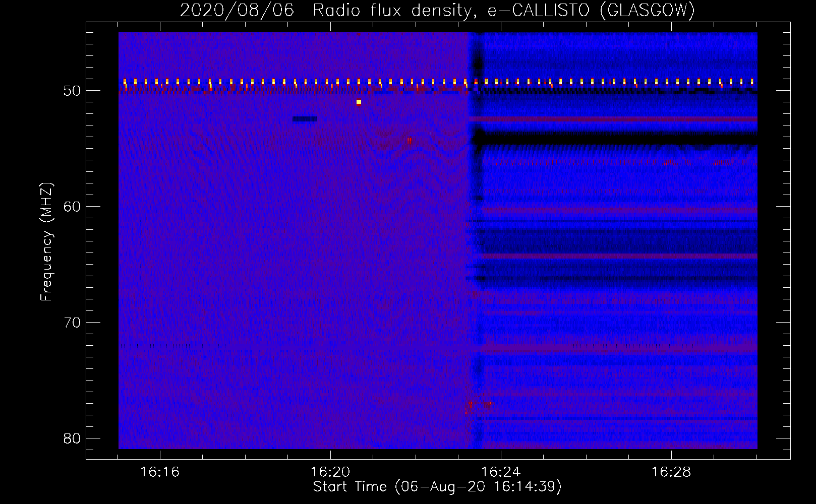Click the '16:20' time tick label
This screenshot has height=504, width=816.
[x=330, y=472]
